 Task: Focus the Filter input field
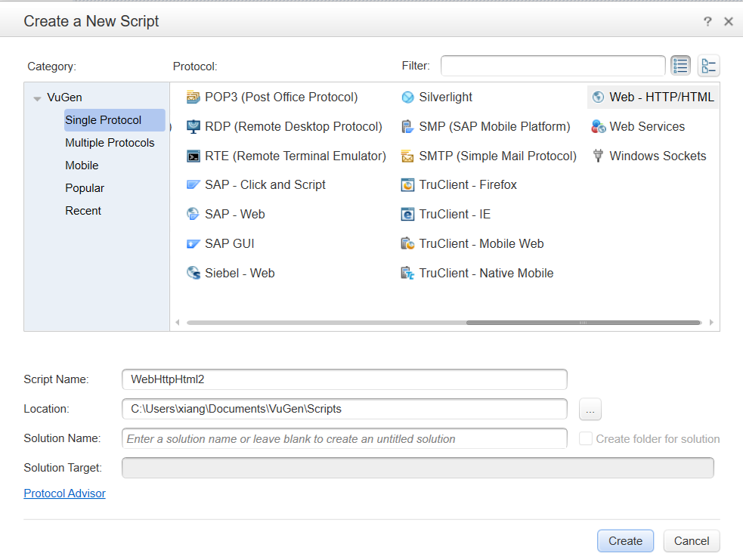tap(553, 66)
